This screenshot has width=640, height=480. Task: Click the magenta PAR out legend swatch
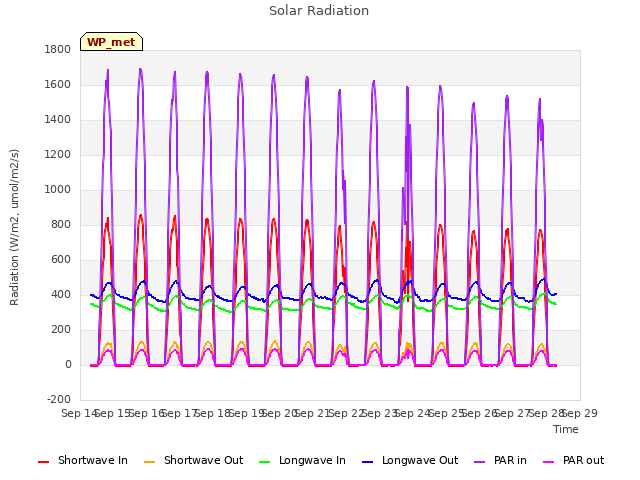pyautogui.click(x=549, y=462)
